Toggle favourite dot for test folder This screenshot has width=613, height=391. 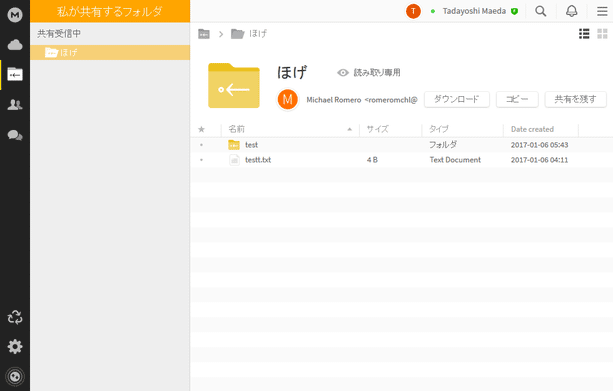coord(201,145)
